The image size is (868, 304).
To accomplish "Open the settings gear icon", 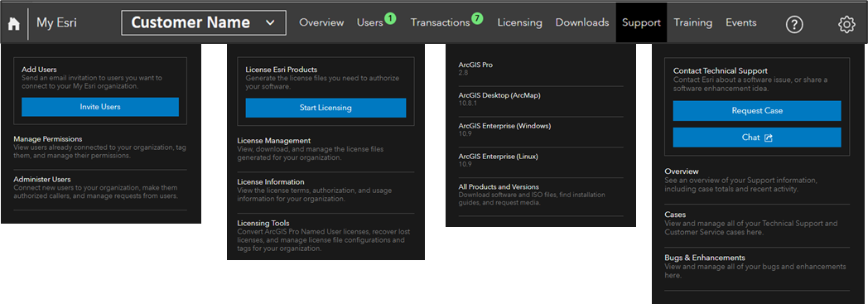I will (846, 24).
